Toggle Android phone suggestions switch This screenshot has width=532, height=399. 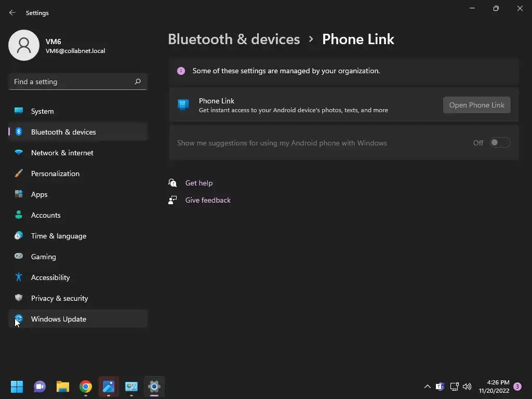tap(500, 142)
